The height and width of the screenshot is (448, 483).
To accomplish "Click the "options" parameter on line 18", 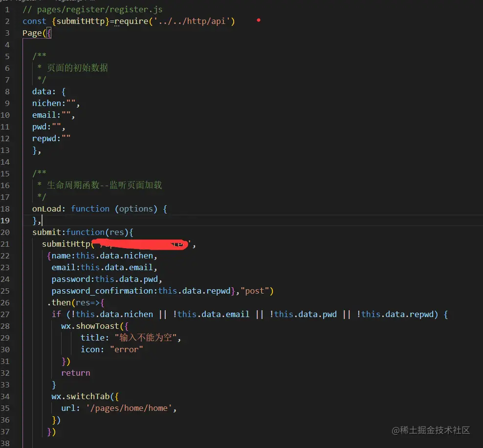I will coord(136,209).
